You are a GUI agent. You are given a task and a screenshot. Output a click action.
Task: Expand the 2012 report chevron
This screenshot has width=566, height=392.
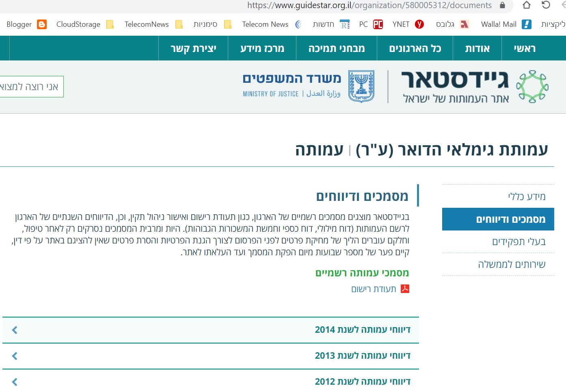(x=15, y=382)
